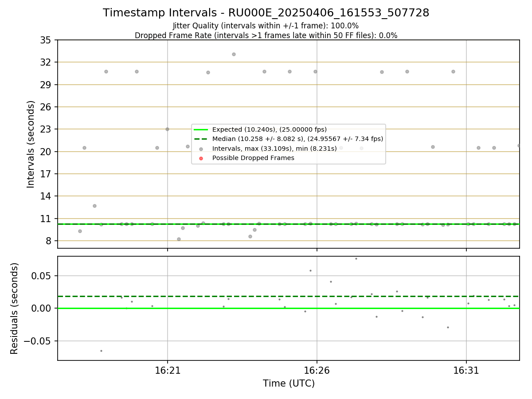Click the 'Residuals (seconds)' y-axis label
This screenshot has width=532, height=399.
[15, 308]
